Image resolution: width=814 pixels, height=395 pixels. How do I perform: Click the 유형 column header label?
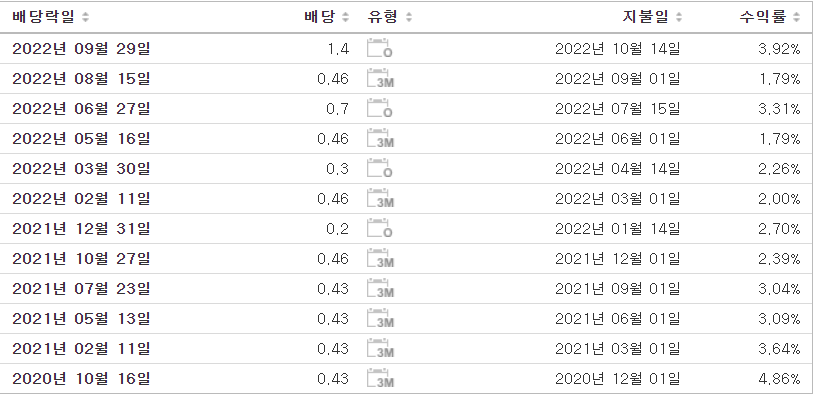[x=383, y=17]
